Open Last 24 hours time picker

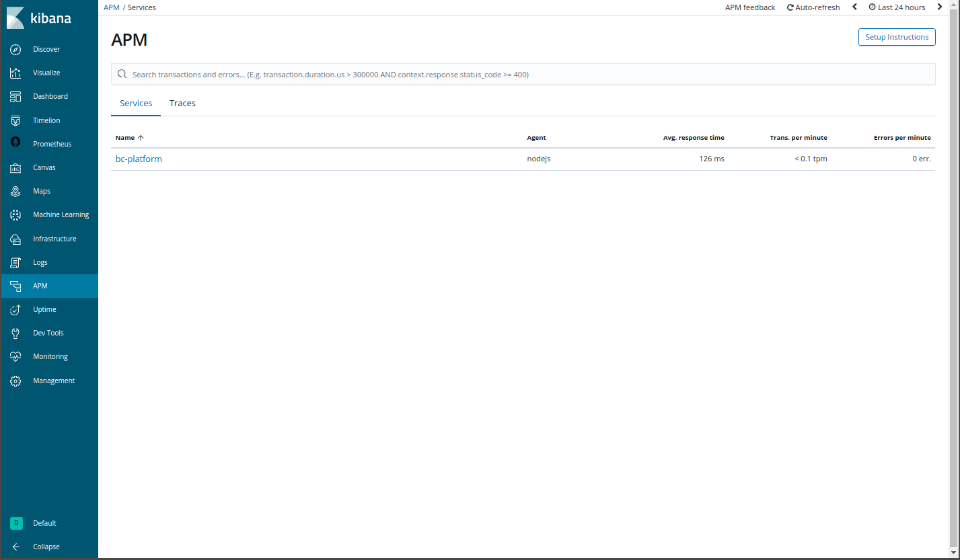point(897,7)
